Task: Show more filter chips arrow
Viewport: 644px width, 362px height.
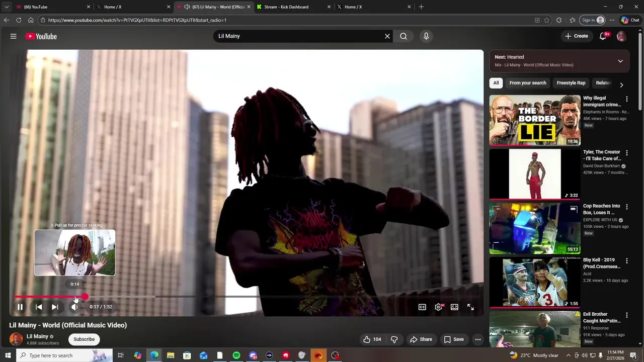Action: (x=621, y=84)
